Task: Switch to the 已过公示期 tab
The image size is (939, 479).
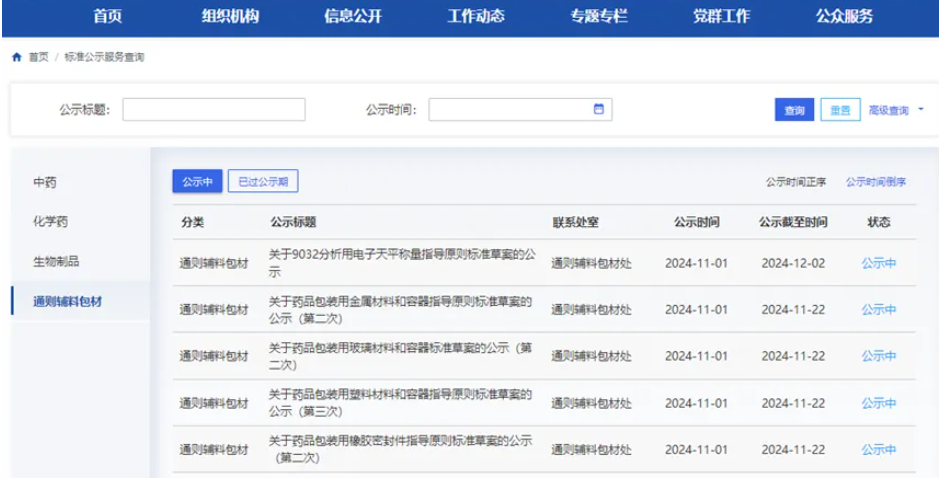Action: click(x=263, y=181)
